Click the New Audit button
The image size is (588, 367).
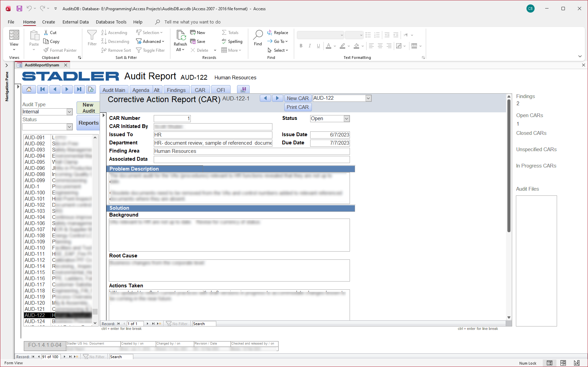pyautogui.click(x=88, y=108)
